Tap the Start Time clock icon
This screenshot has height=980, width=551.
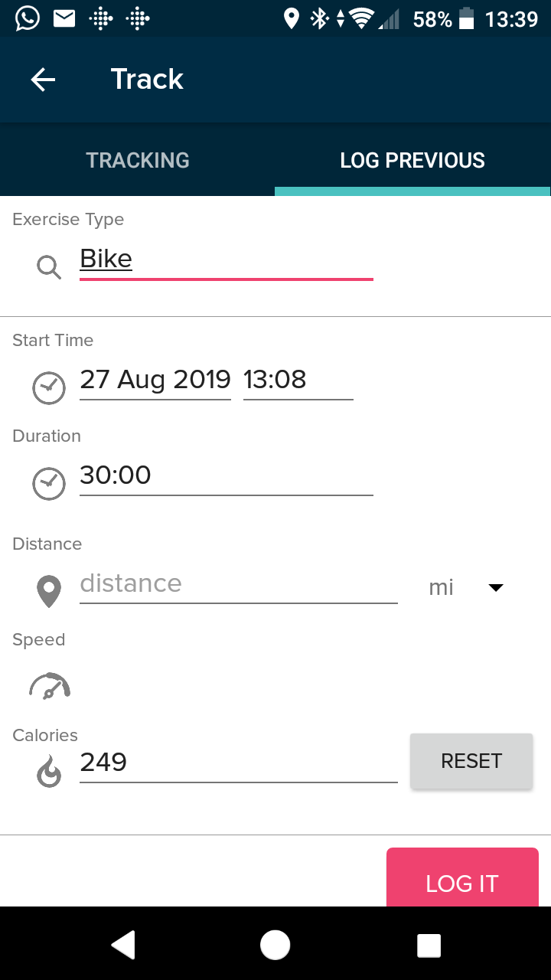(49, 387)
